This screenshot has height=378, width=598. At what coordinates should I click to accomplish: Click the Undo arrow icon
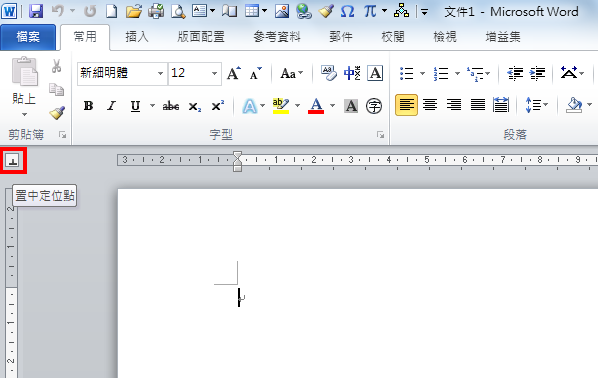pos(58,11)
